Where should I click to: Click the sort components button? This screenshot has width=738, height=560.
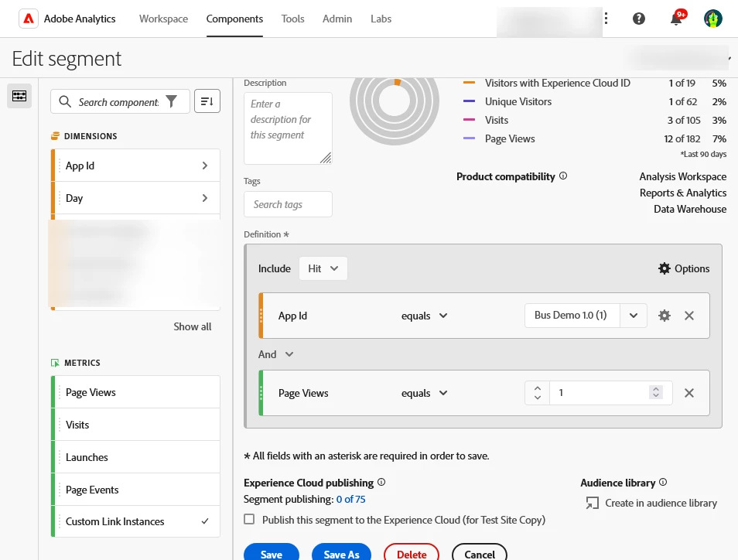coord(207,101)
